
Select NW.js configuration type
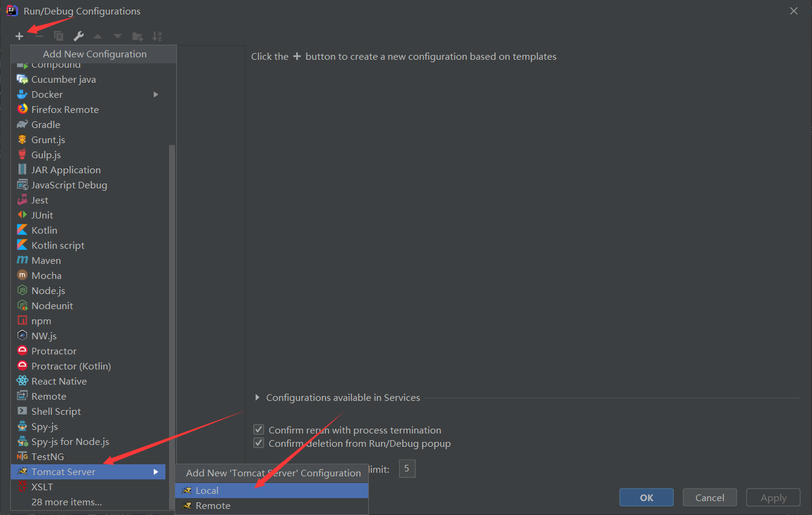point(88,336)
